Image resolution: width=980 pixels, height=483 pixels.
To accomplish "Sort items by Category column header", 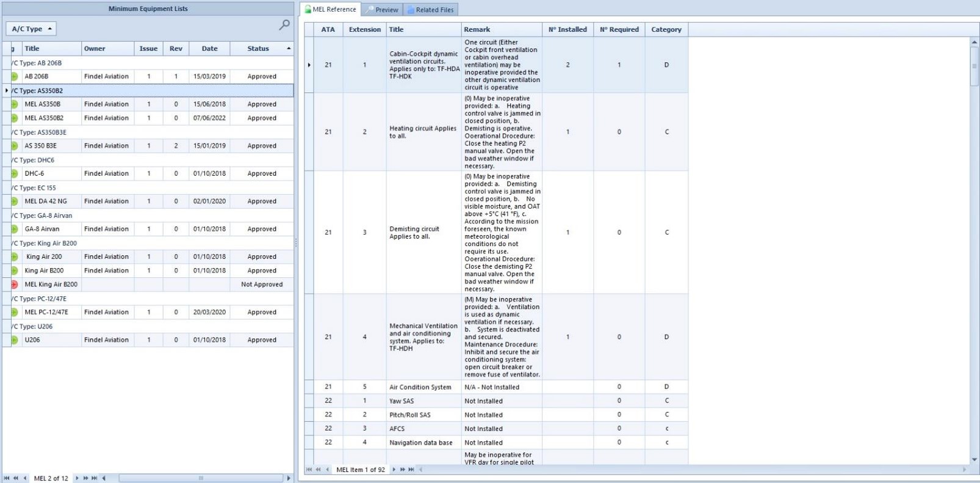I will (x=666, y=29).
